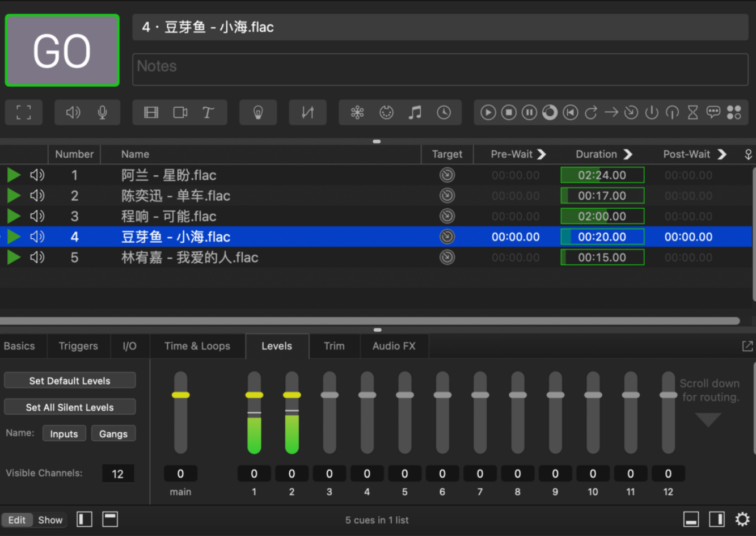Open the Basics tab
The width and height of the screenshot is (756, 536).
[x=19, y=346]
